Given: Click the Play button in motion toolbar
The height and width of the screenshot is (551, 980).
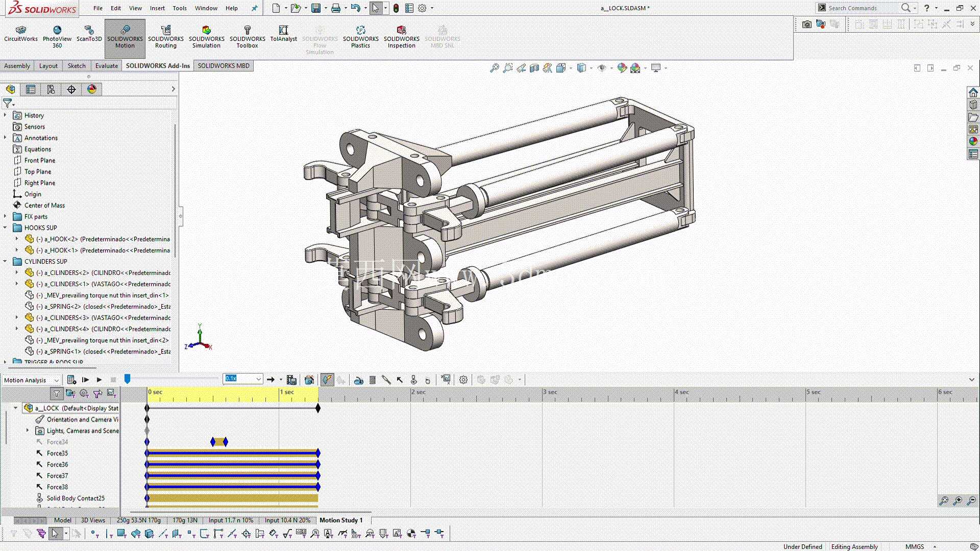Looking at the screenshot, I should [99, 380].
